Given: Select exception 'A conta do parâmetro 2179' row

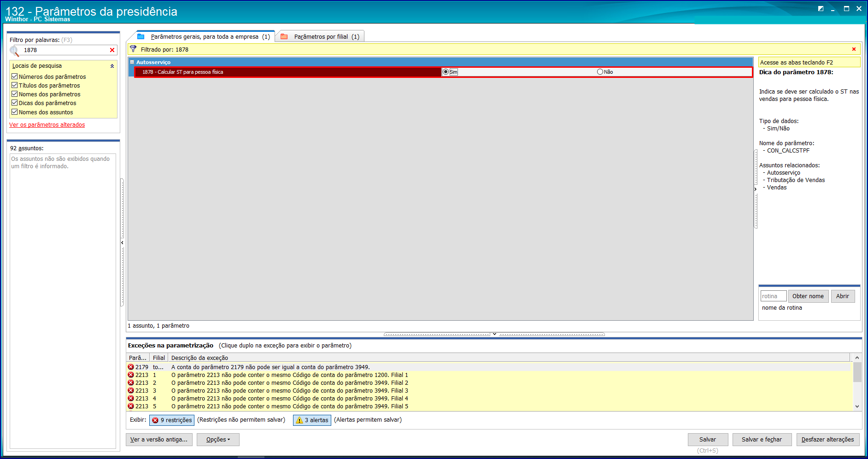Looking at the screenshot, I should coord(488,367).
